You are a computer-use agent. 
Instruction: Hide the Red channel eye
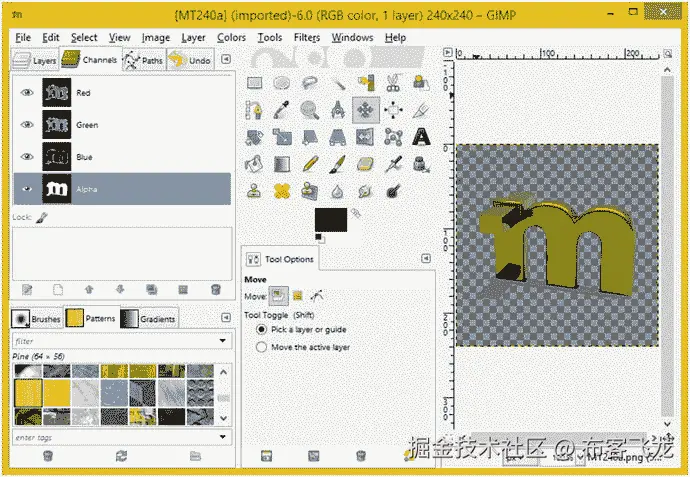click(x=27, y=92)
